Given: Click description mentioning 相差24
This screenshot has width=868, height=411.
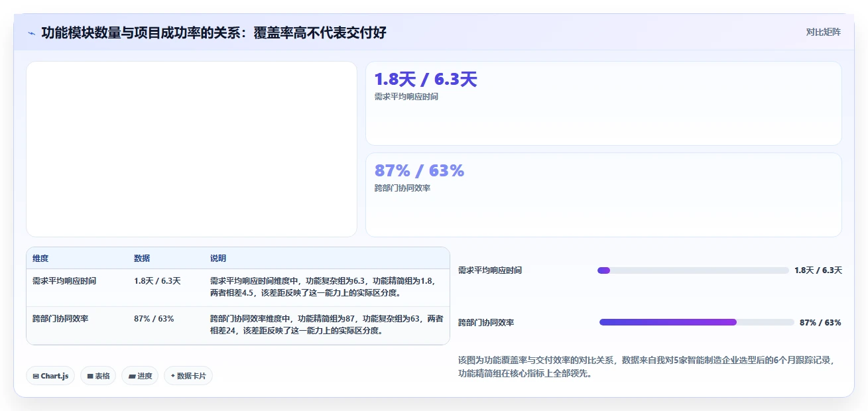Looking at the screenshot, I should pyautogui.click(x=327, y=325).
